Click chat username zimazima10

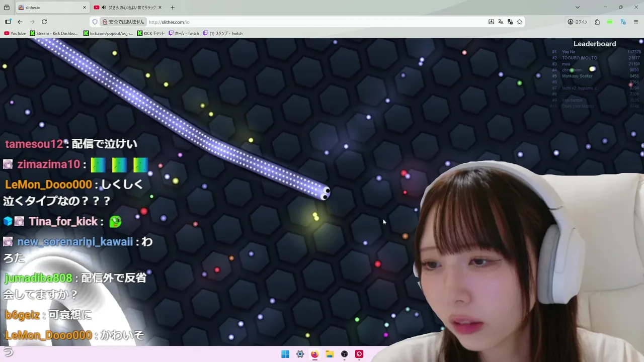pyautogui.click(x=48, y=164)
